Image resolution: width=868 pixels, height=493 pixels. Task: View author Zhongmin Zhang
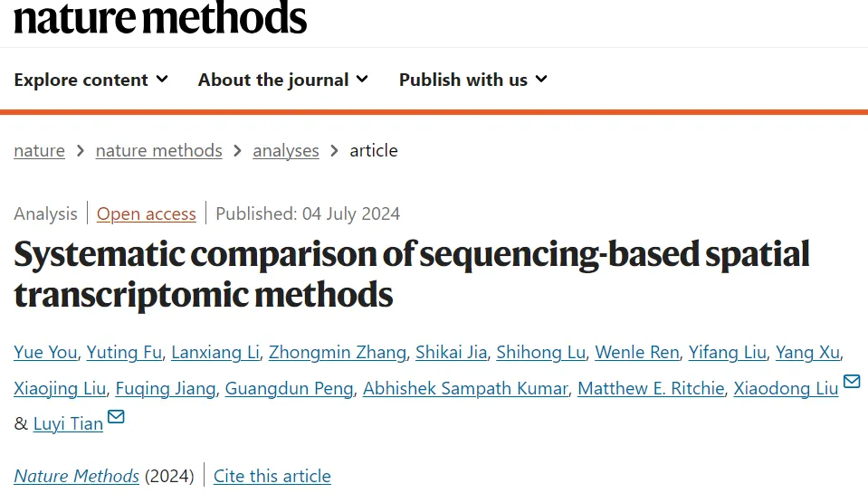coord(337,353)
